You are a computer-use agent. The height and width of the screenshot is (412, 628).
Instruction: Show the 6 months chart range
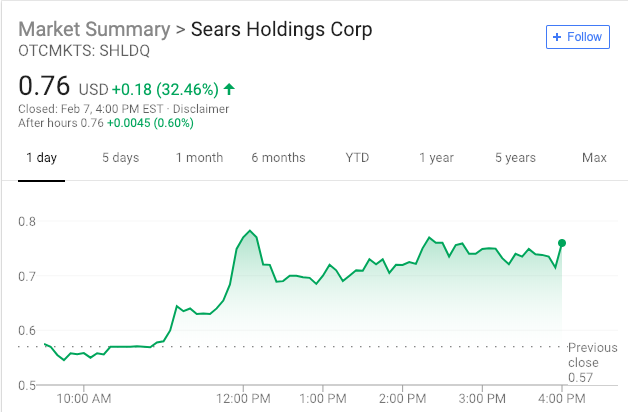pos(278,158)
